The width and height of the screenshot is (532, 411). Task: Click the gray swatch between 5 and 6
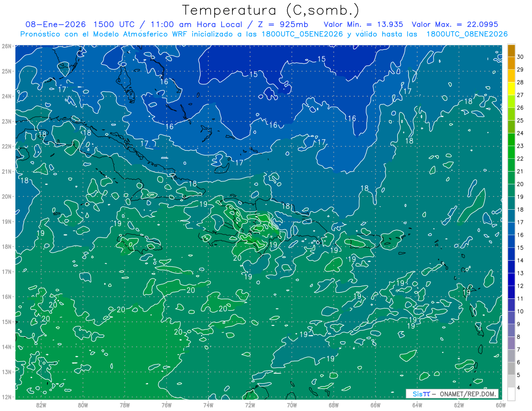tap(511, 369)
